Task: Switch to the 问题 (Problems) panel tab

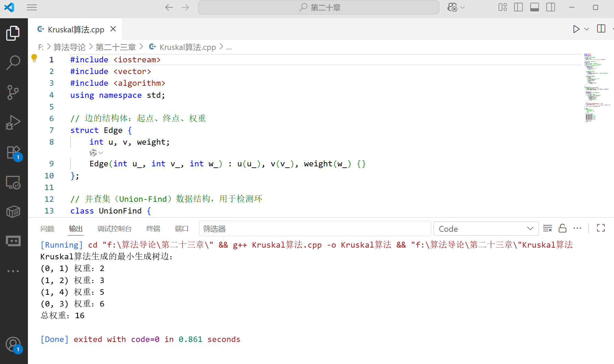Action: (47, 229)
